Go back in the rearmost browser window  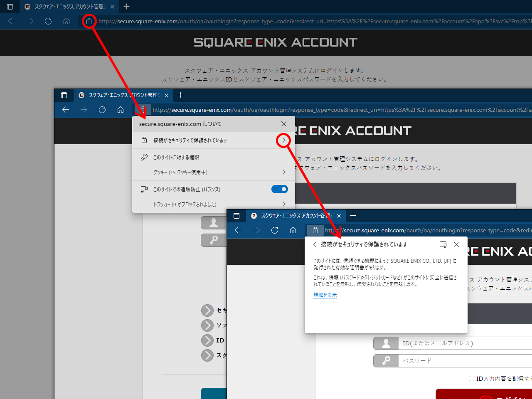(x=12, y=21)
